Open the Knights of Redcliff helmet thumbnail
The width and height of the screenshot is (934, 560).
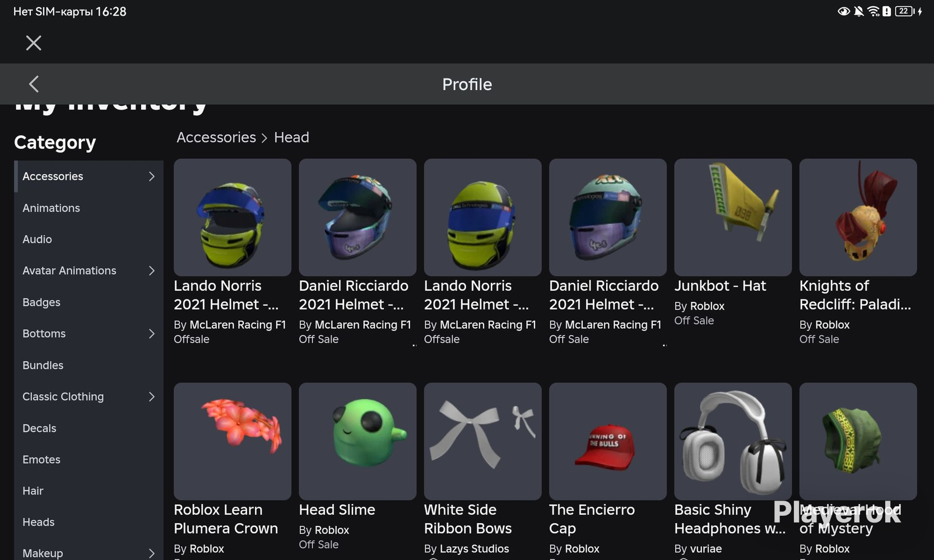[x=858, y=217]
